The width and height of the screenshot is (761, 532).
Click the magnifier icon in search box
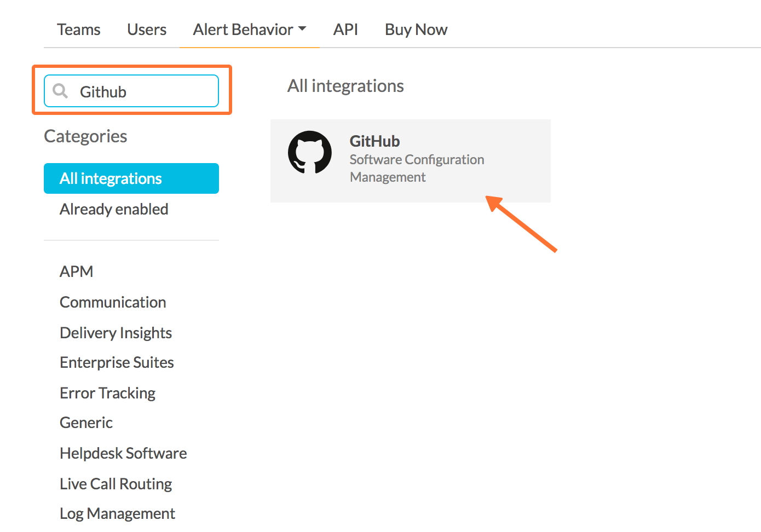(60, 91)
